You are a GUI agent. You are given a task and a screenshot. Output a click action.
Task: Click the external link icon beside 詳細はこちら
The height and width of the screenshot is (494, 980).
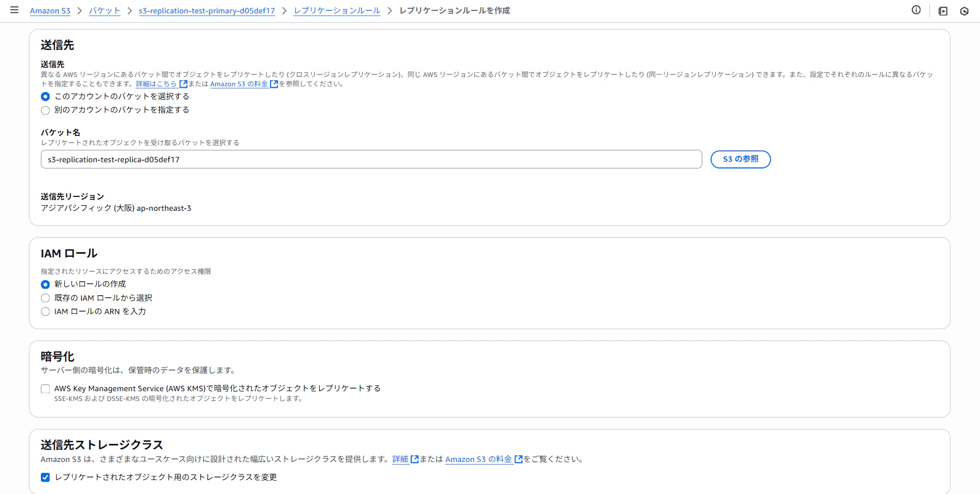[183, 84]
